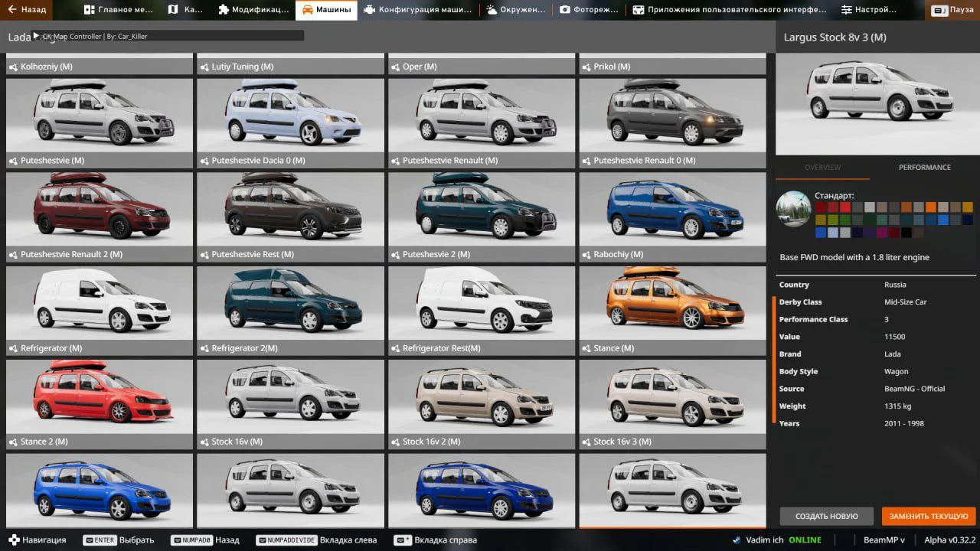980x551 pixels.
Task: Switch to the OVERVIEW tab
Action: pos(822,168)
